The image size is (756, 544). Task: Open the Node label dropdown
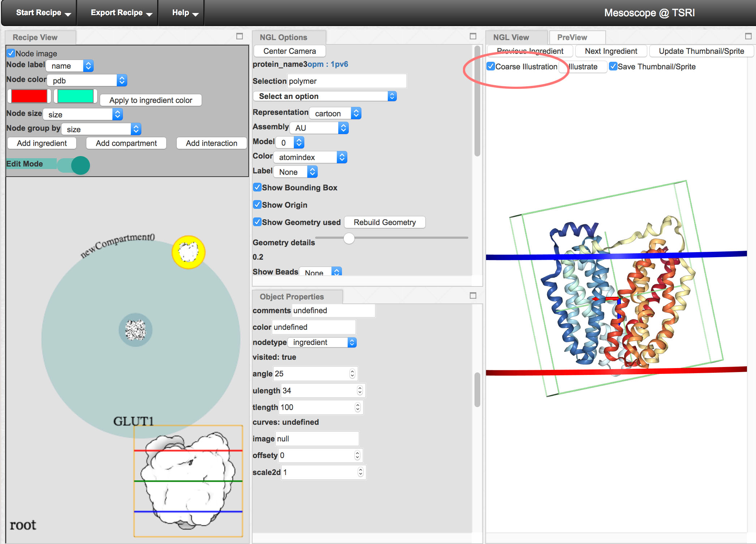tap(70, 66)
